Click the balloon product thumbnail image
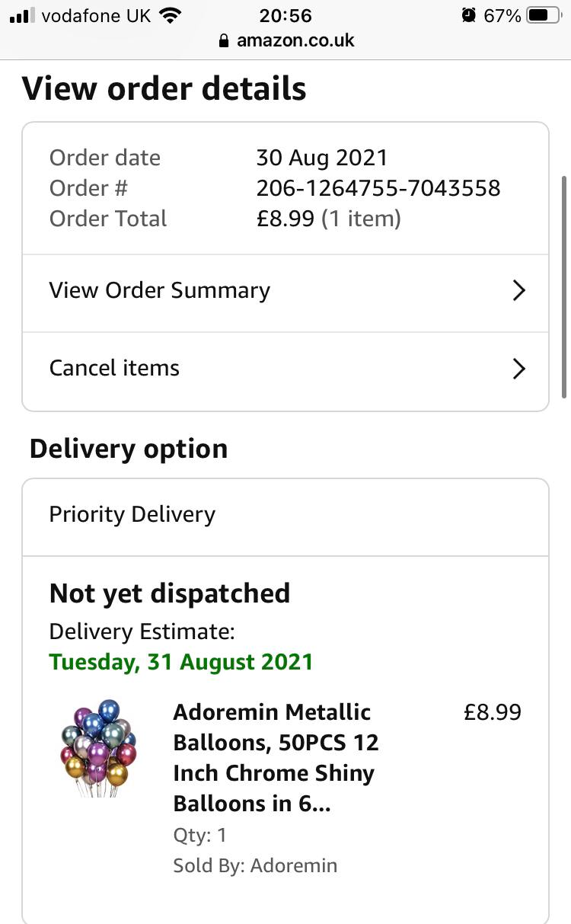 [98, 748]
